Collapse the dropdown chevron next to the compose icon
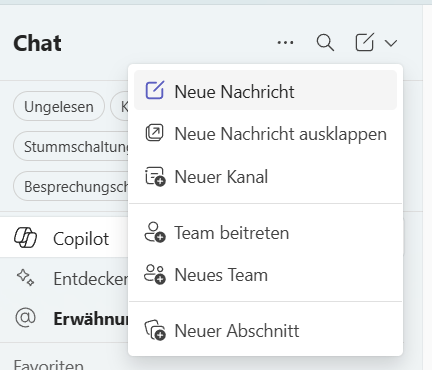Image resolution: width=432 pixels, height=370 pixels. pyautogui.click(x=391, y=43)
